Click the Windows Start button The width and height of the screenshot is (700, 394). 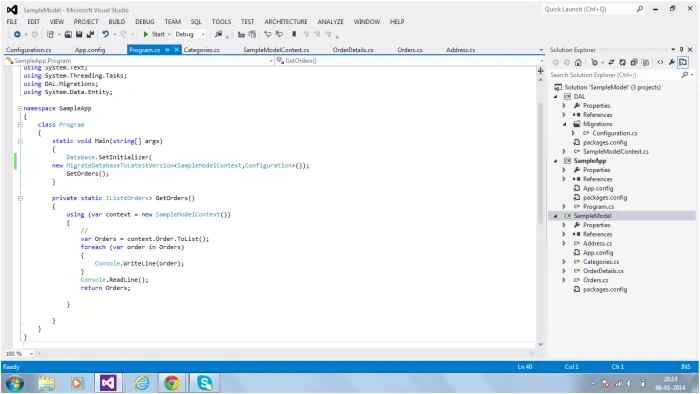(15, 383)
